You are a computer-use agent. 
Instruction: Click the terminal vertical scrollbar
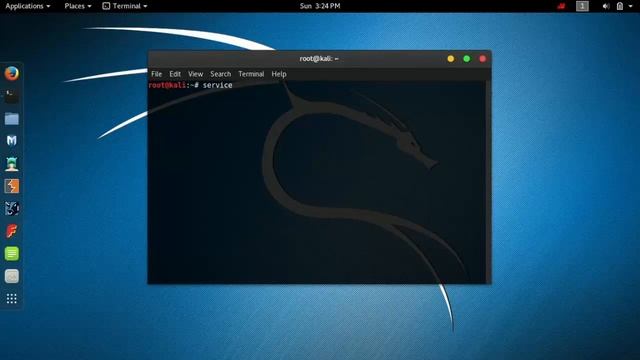[x=488, y=182]
